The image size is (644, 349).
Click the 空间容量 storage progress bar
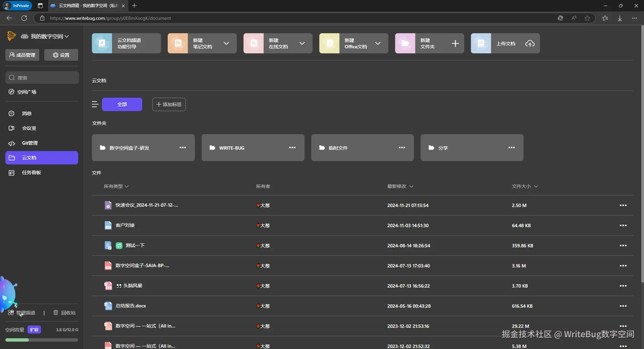pos(42,340)
